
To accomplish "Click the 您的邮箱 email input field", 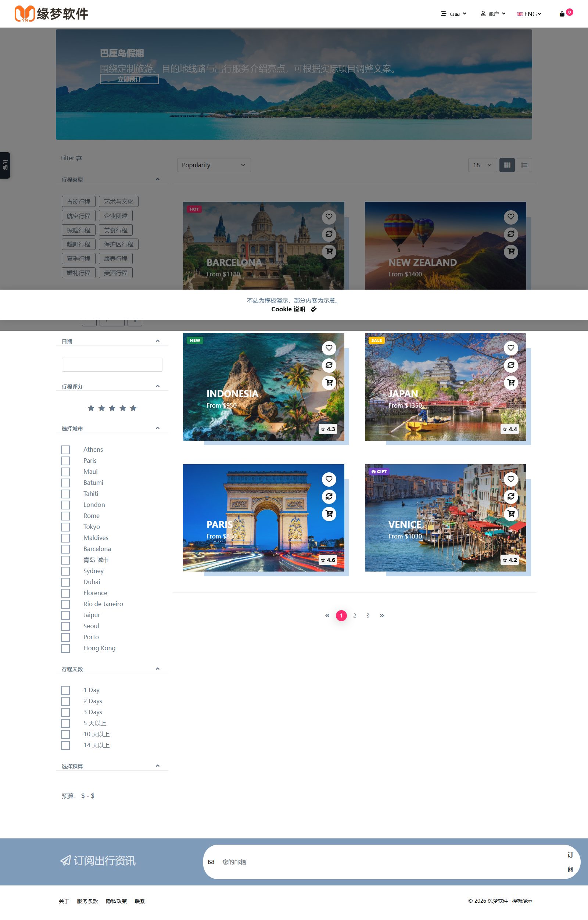I will point(390,862).
